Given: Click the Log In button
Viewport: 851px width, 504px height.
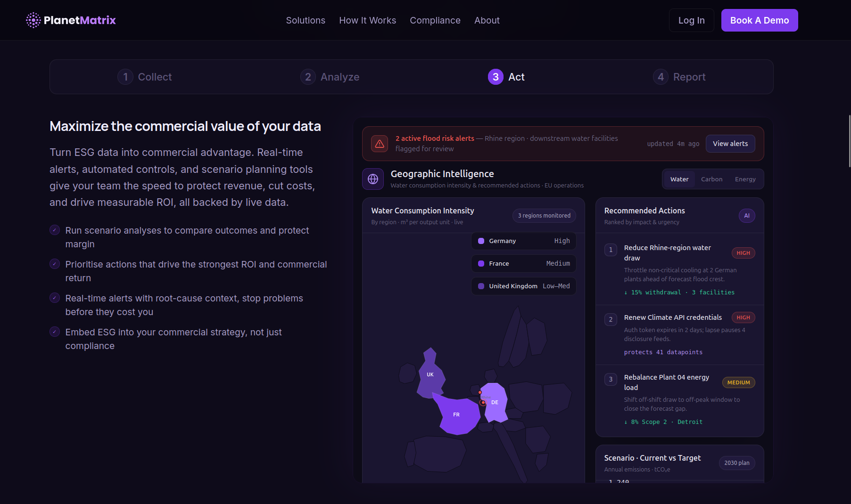Looking at the screenshot, I should coord(692,20).
